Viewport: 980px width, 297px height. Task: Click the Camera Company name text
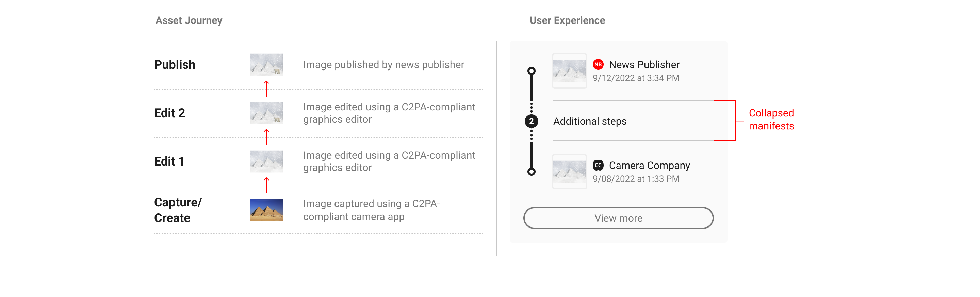coord(649,166)
